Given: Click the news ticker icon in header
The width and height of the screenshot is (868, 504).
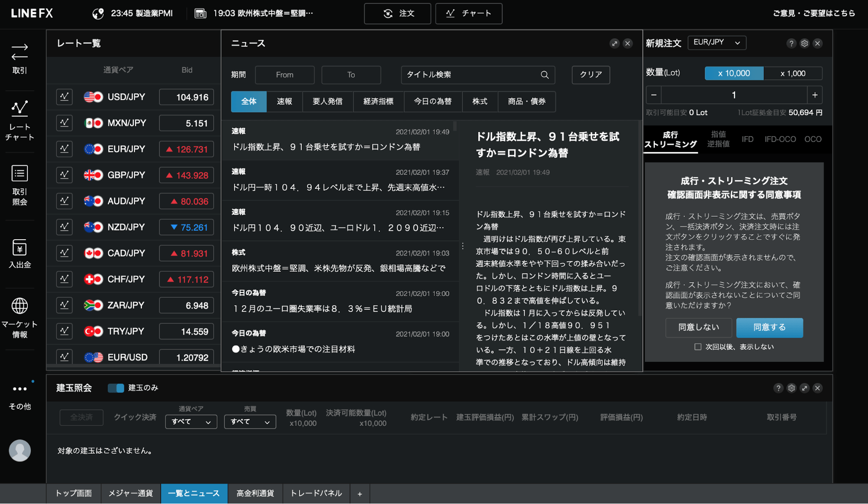Looking at the screenshot, I should pos(200,13).
